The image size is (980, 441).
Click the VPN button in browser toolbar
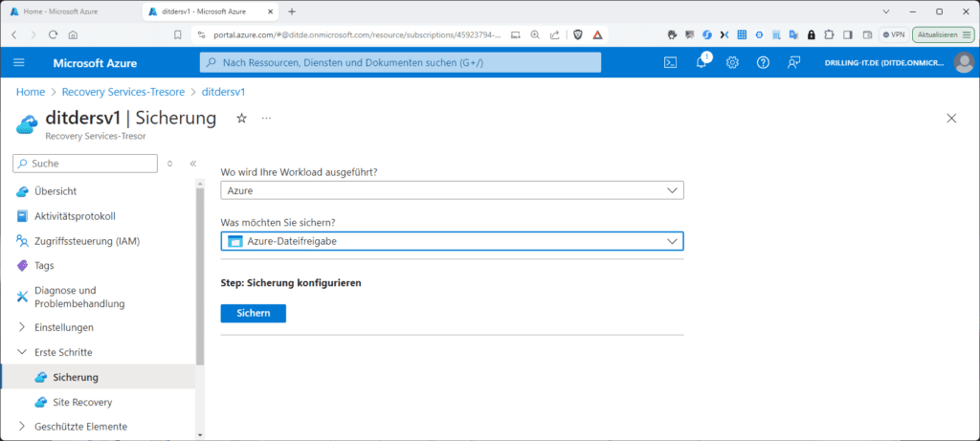click(x=894, y=35)
